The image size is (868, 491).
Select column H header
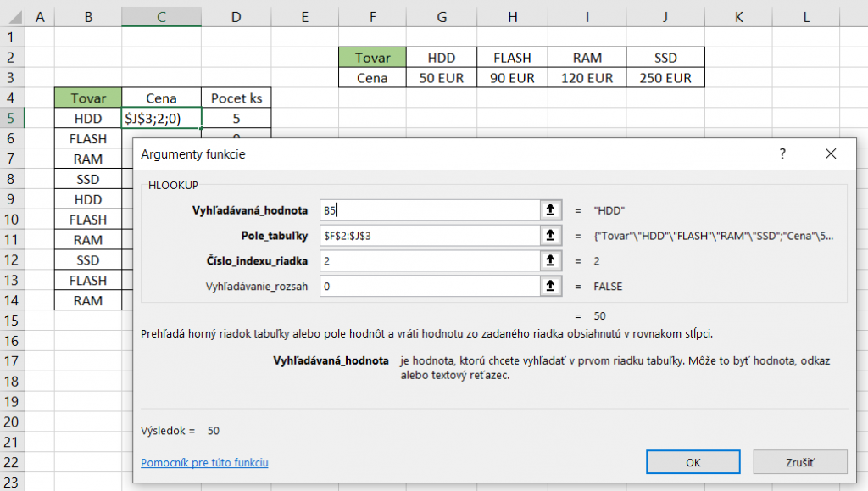pos(513,17)
